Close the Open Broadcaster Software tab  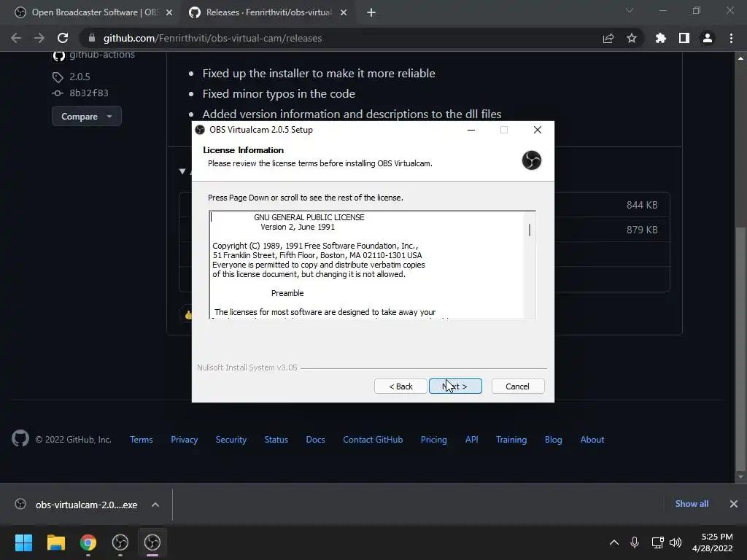coord(169,13)
